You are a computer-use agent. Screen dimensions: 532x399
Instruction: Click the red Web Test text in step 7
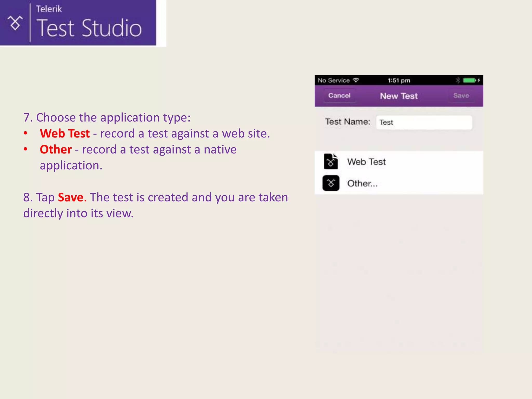(65, 134)
